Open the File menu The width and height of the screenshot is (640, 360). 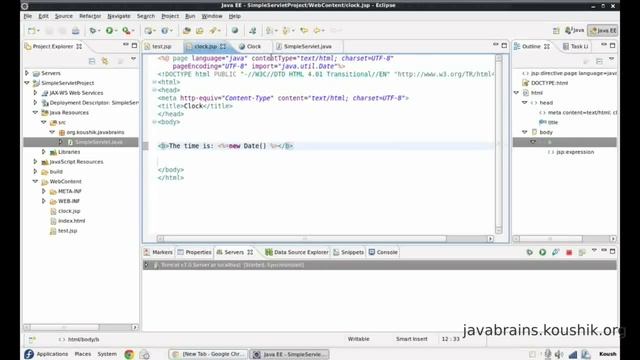[x=28, y=16]
